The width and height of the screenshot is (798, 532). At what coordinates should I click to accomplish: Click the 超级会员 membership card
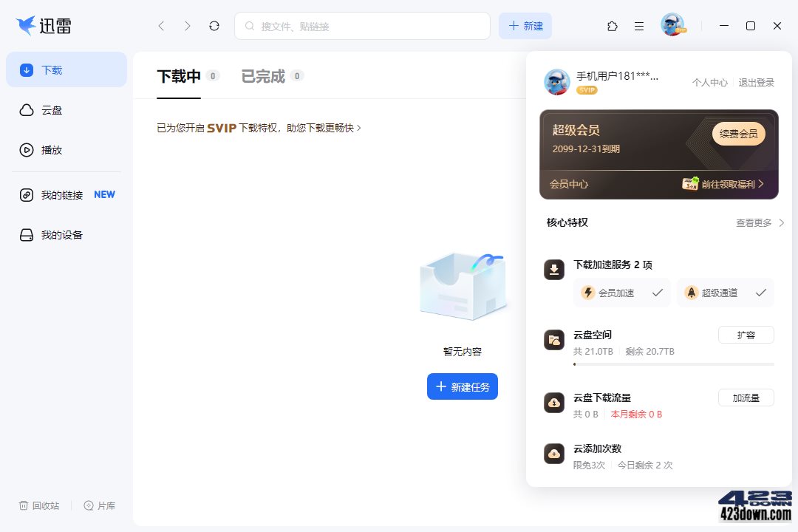[x=659, y=154]
